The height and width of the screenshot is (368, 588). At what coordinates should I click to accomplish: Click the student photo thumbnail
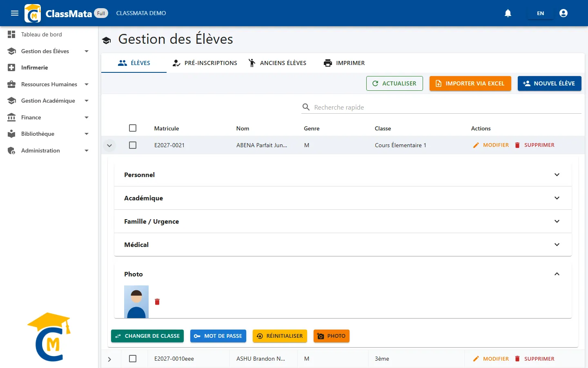[x=136, y=302]
